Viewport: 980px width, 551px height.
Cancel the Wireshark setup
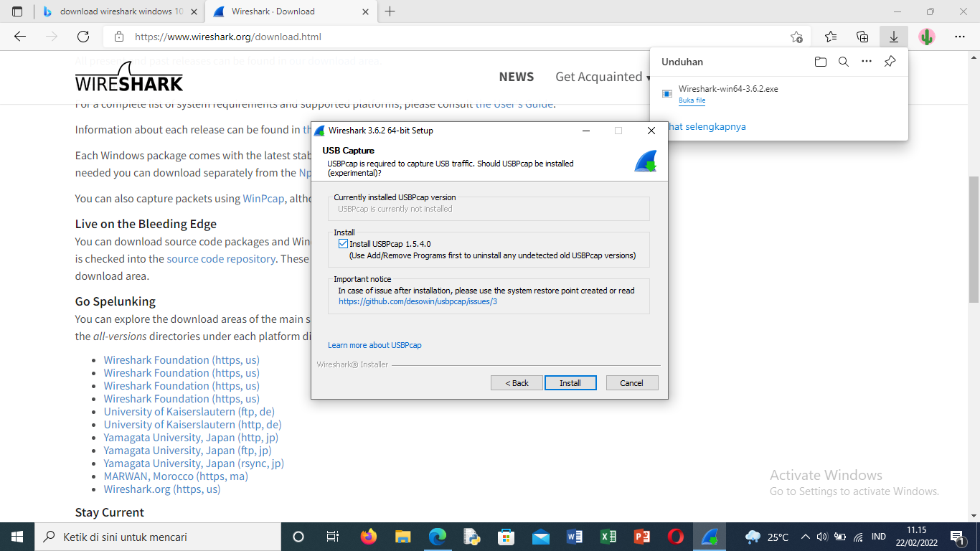(632, 383)
